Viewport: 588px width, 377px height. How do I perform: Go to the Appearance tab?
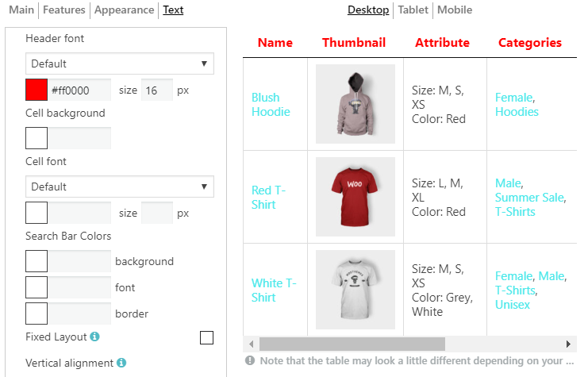pos(124,10)
